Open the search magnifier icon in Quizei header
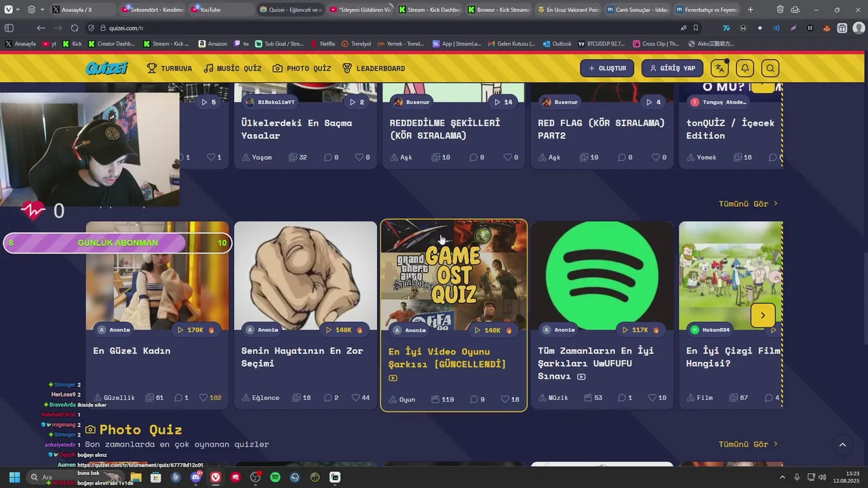Screen dimensions: 868x488 click(770, 68)
